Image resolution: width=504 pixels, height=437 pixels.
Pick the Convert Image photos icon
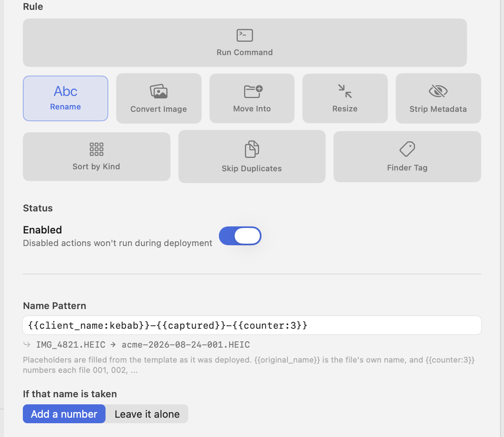tap(159, 91)
